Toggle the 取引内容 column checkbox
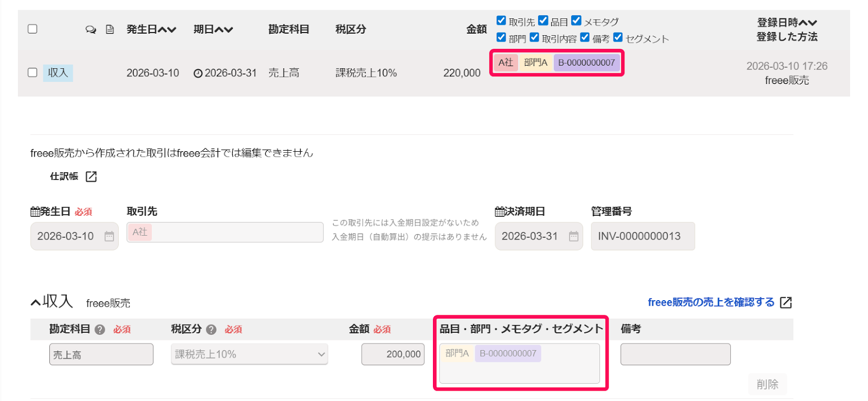 (534, 37)
